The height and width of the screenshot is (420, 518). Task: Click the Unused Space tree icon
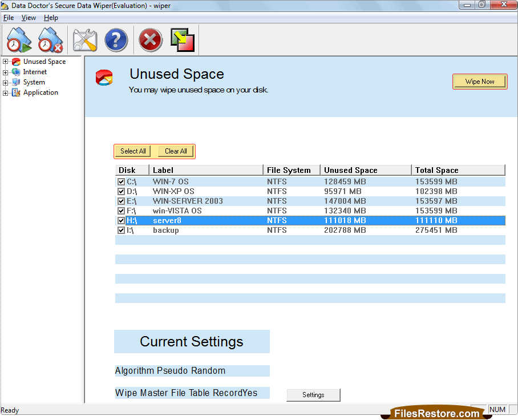click(16, 62)
